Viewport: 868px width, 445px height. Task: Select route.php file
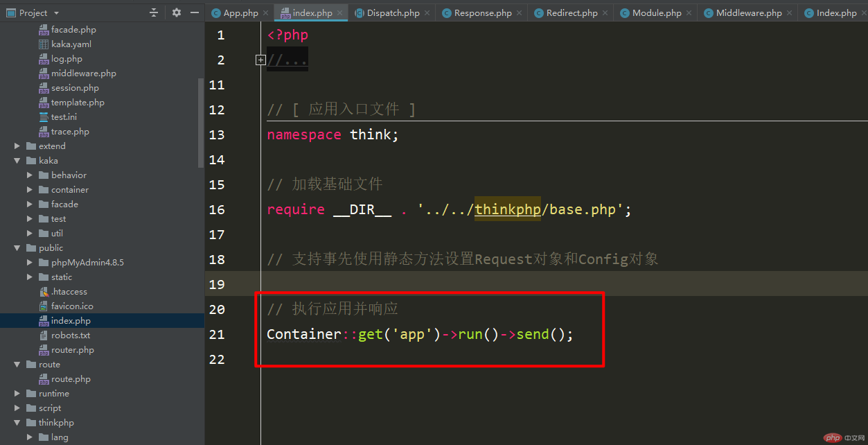[71, 379]
